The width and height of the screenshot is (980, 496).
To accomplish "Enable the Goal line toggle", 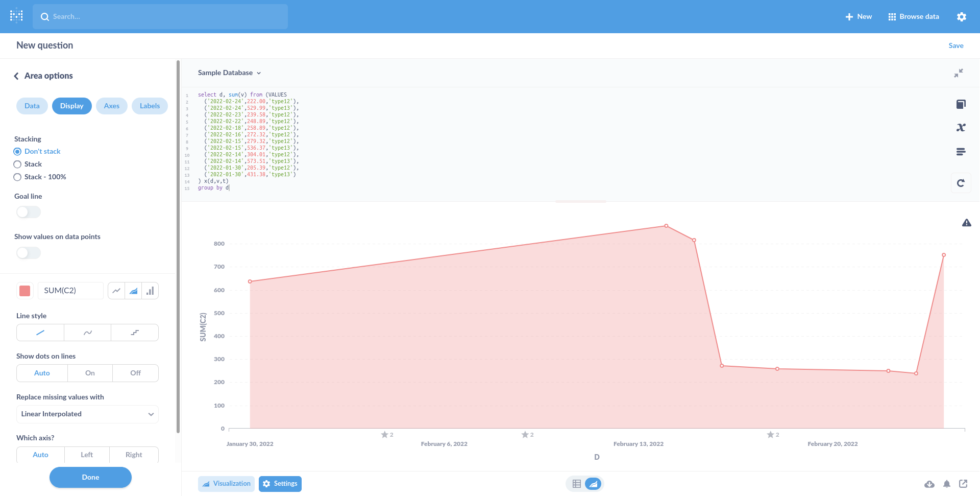I will [28, 211].
